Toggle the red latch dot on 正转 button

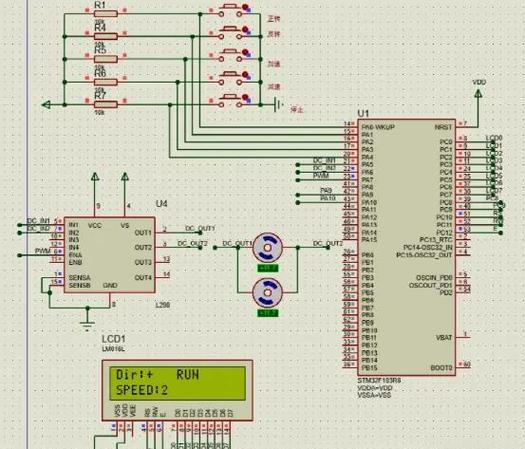coord(245,7)
